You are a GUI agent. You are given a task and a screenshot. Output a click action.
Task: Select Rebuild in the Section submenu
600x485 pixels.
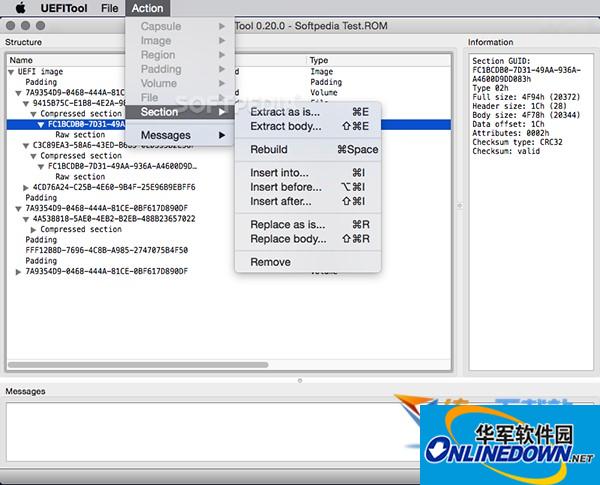tap(308, 150)
